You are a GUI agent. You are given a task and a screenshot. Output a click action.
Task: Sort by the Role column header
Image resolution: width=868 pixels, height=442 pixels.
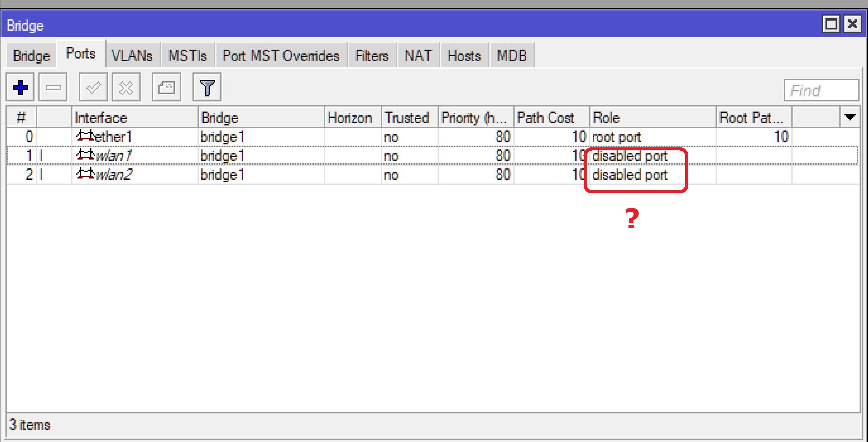[653, 117]
